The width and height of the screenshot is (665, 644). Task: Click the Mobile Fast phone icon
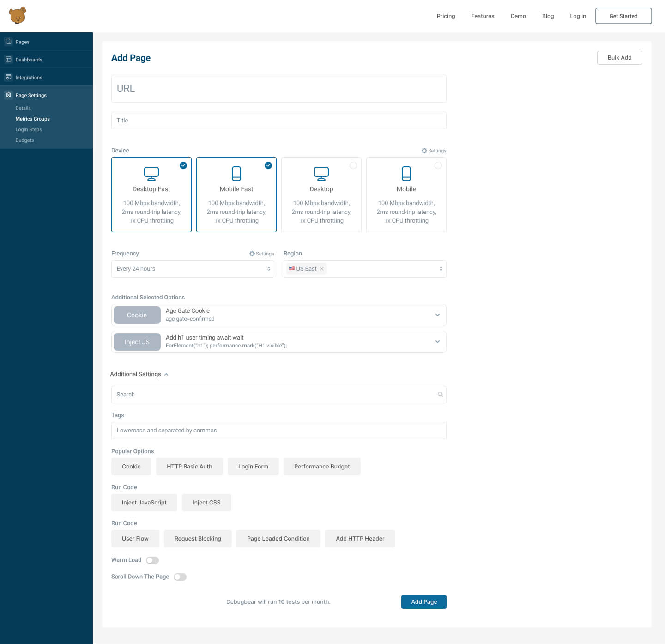click(x=236, y=174)
